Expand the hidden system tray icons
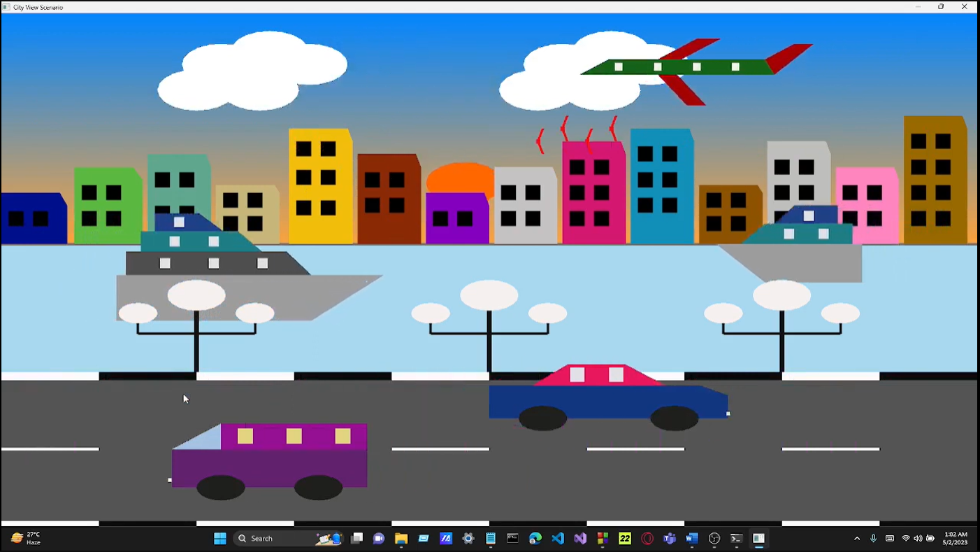 pos(857,538)
